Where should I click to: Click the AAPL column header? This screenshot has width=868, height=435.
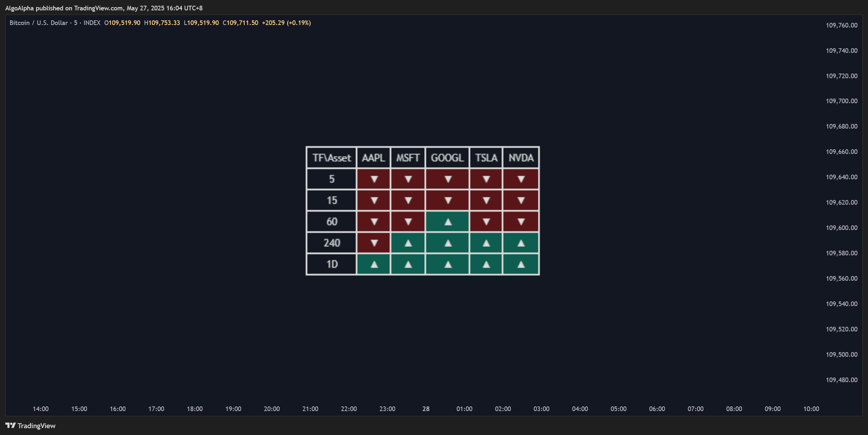[x=374, y=157]
